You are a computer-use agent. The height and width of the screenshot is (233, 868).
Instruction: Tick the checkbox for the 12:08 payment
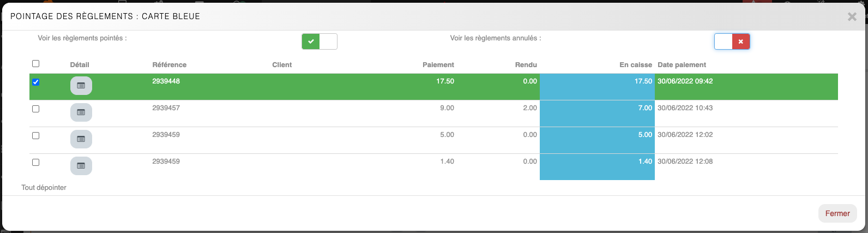(x=36, y=163)
